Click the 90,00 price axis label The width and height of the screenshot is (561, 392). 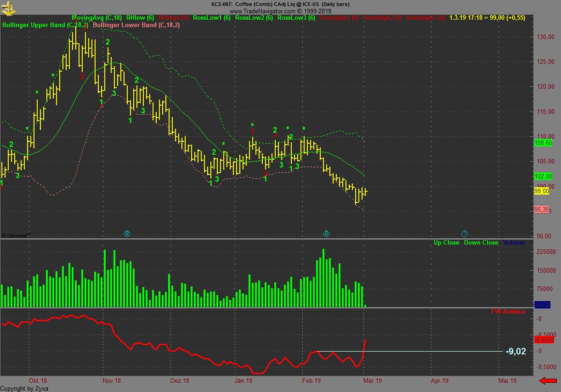point(544,236)
